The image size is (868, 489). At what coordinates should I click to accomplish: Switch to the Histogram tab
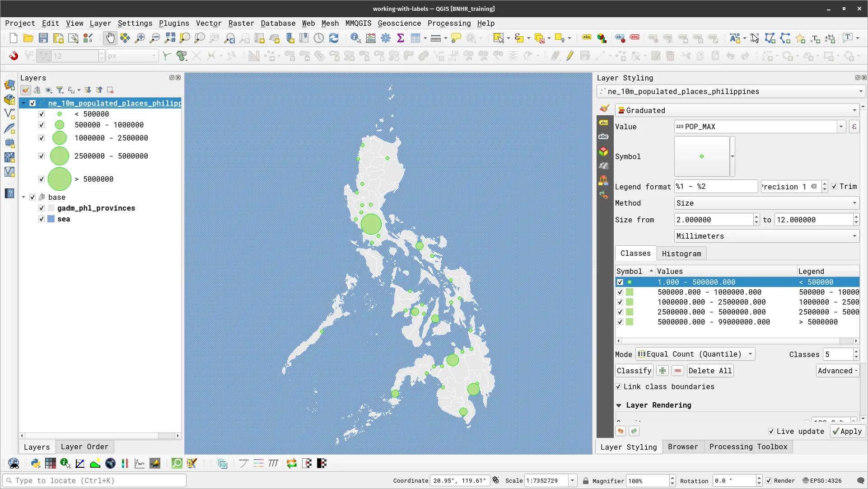[x=681, y=253]
